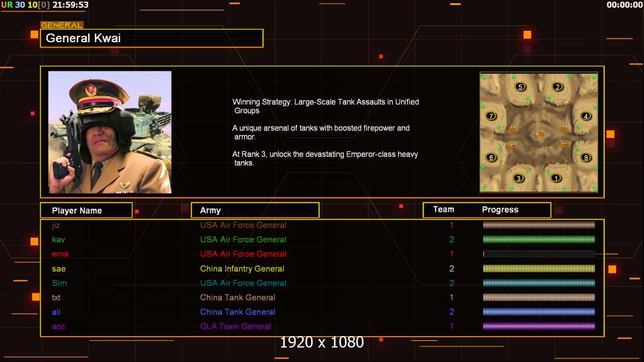Click the Team column label
The height and width of the screenshot is (362, 644).
click(443, 209)
